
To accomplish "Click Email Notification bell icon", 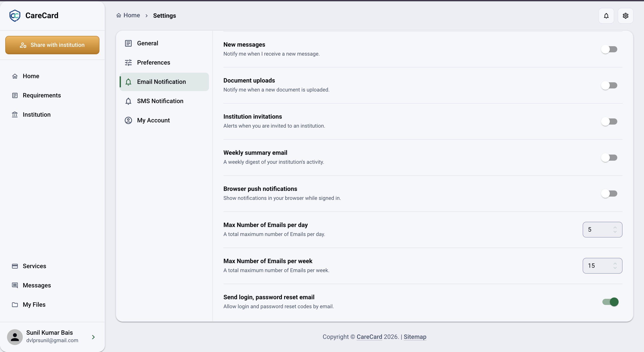I will click(x=128, y=82).
